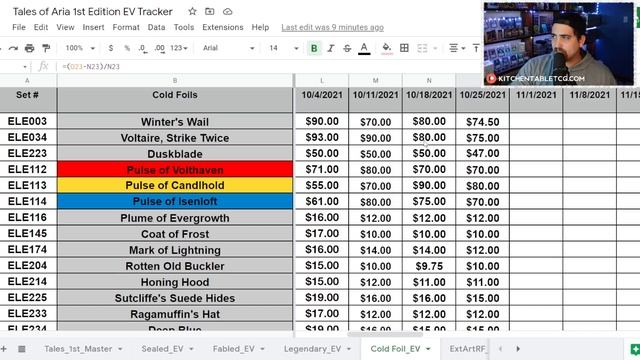Open the name box dropdown arrow
The width and height of the screenshot is (640, 360).
[x=25, y=67]
